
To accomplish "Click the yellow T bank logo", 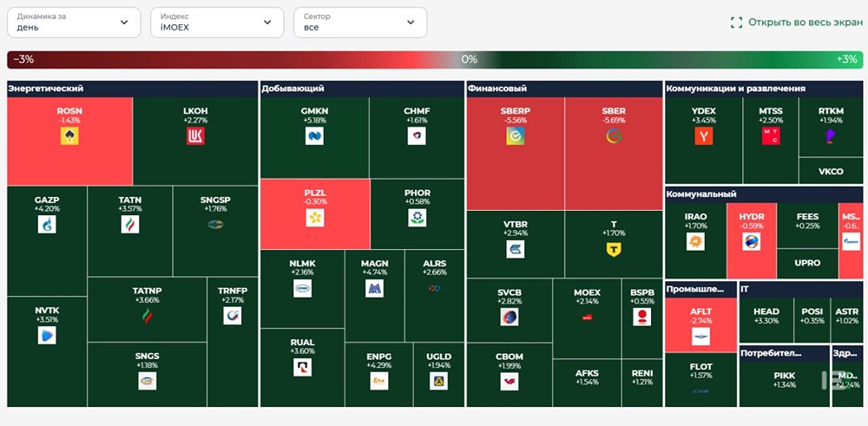I will coord(614,250).
